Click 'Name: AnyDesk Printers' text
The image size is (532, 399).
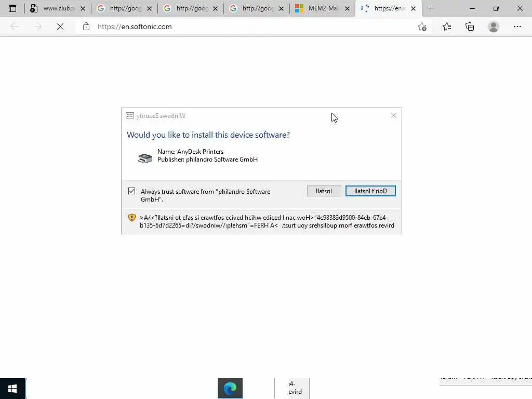point(190,152)
